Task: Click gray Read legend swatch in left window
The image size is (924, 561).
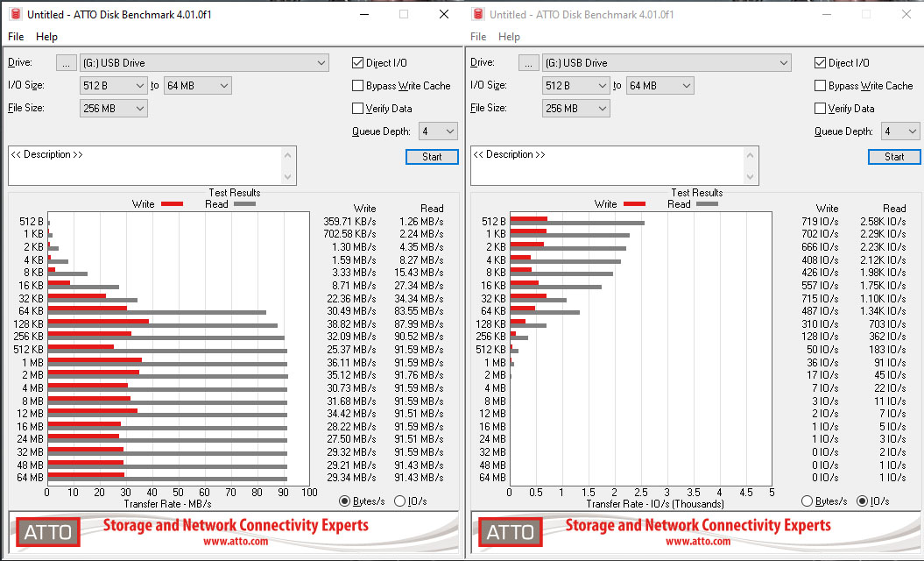Action: [244, 204]
